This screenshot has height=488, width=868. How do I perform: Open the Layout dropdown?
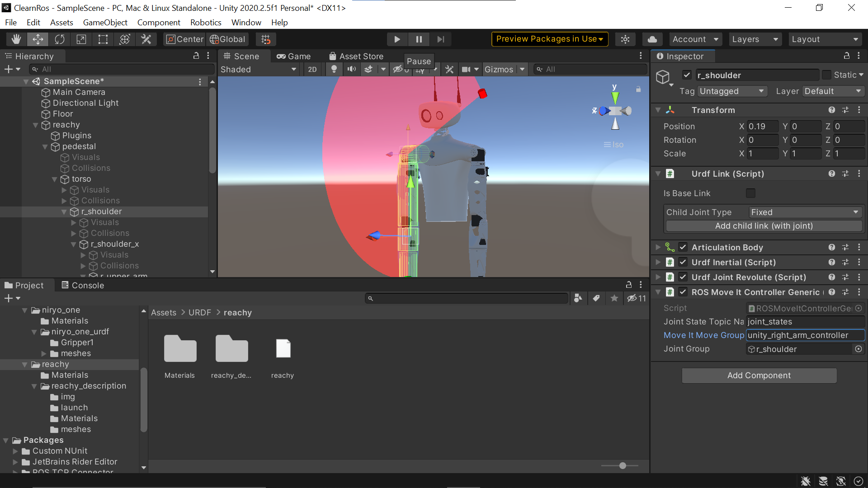[x=825, y=39]
